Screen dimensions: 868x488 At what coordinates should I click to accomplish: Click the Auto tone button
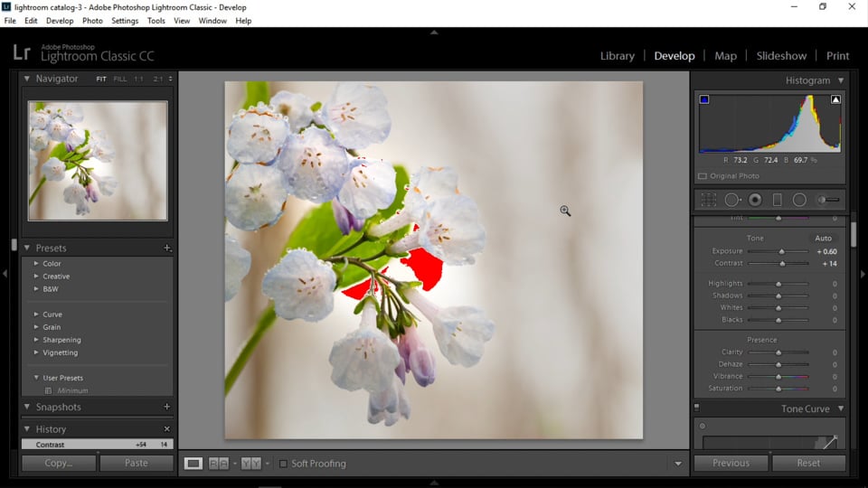[823, 238]
